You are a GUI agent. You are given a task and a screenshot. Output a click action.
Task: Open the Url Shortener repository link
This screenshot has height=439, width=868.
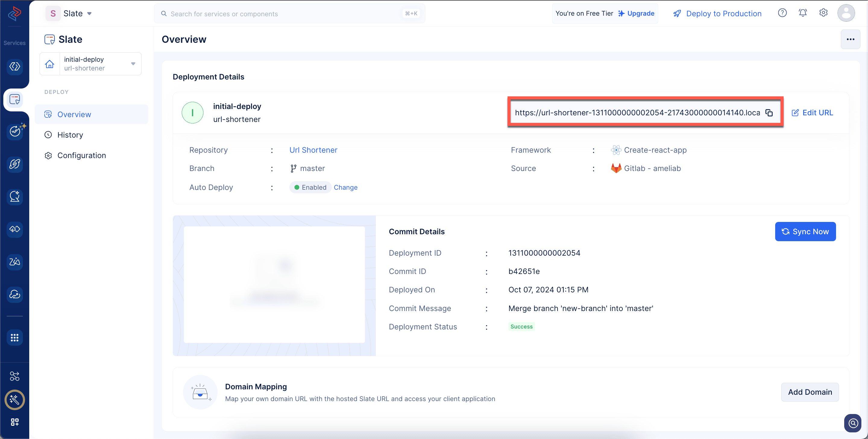[x=313, y=150]
